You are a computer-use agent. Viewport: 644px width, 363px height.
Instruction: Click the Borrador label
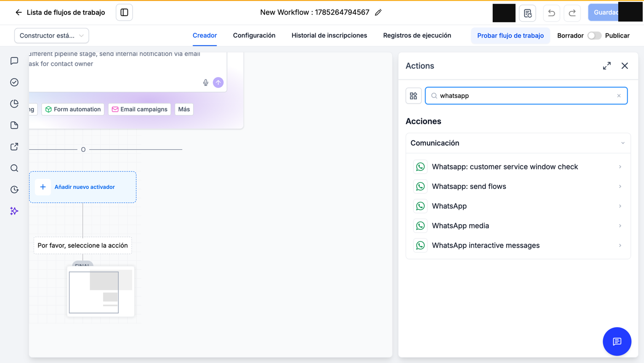click(x=570, y=35)
